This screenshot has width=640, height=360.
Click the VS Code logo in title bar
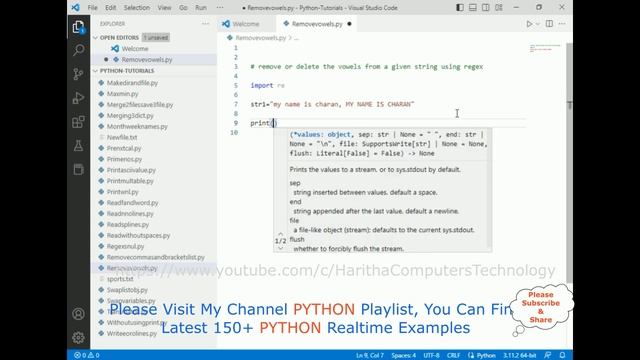pos(76,7)
